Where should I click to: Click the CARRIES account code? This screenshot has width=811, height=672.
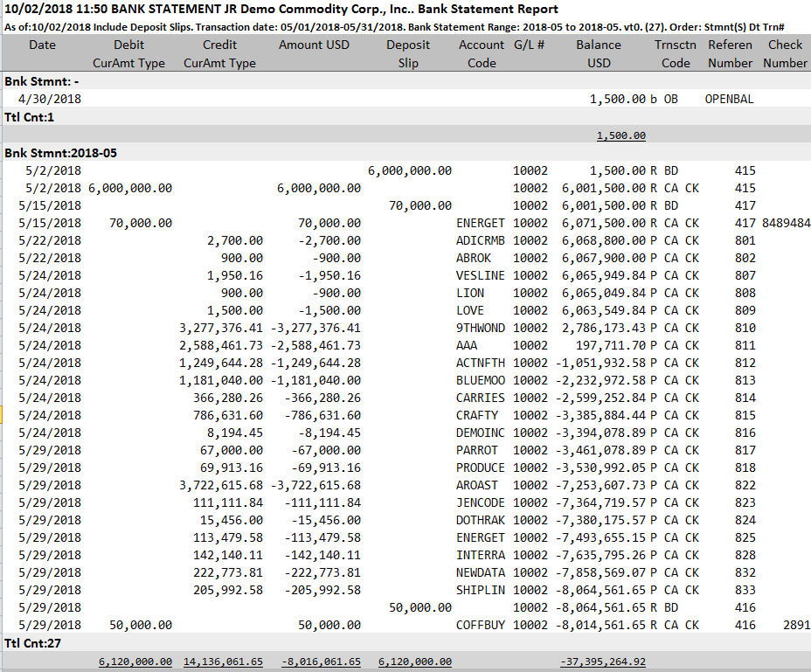480,398
